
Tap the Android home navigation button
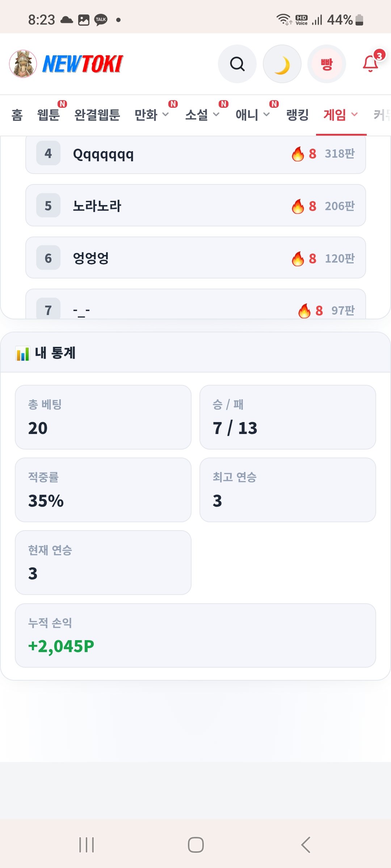(196, 845)
